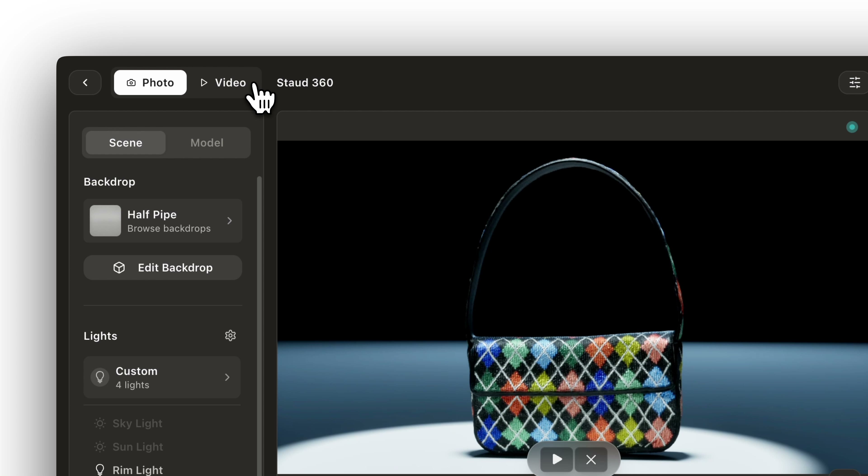The image size is (868, 476).
Task: Toggle the green status indicator dot
Action: tap(852, 127)
